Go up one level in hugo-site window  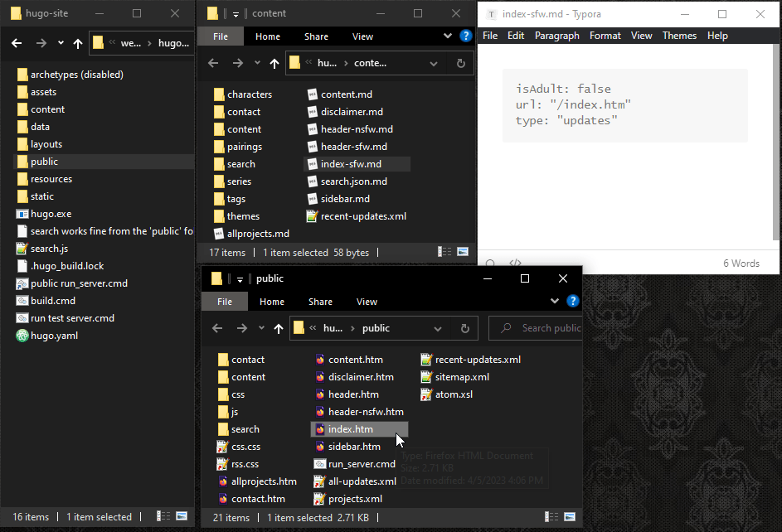pyautogui.click(x=78, y=43)
